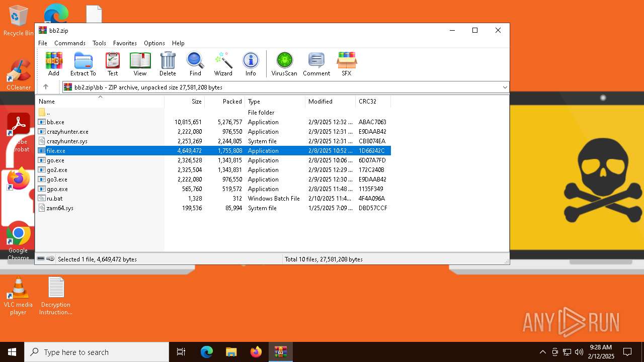The height and width of the screenshot is (362, 644).
Task: Open the notification center icon
Action: click(627, 352)
